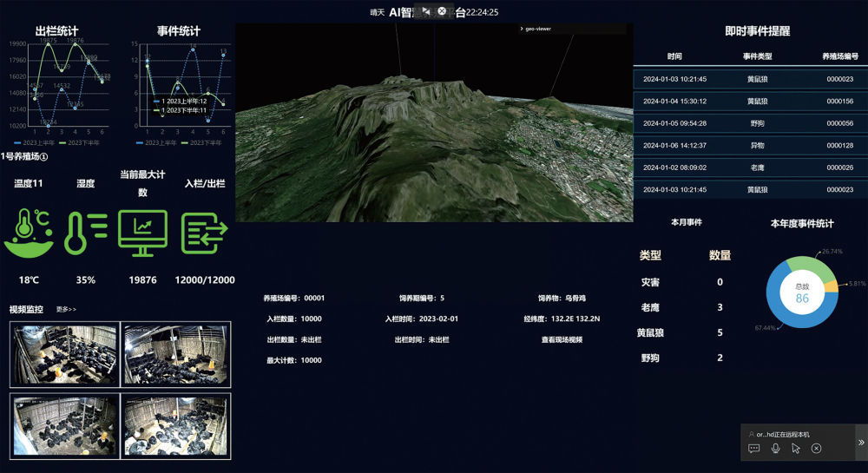Click the remote cursor control icon
Viewport: 868px width, 473px height.
click(796, 449)
